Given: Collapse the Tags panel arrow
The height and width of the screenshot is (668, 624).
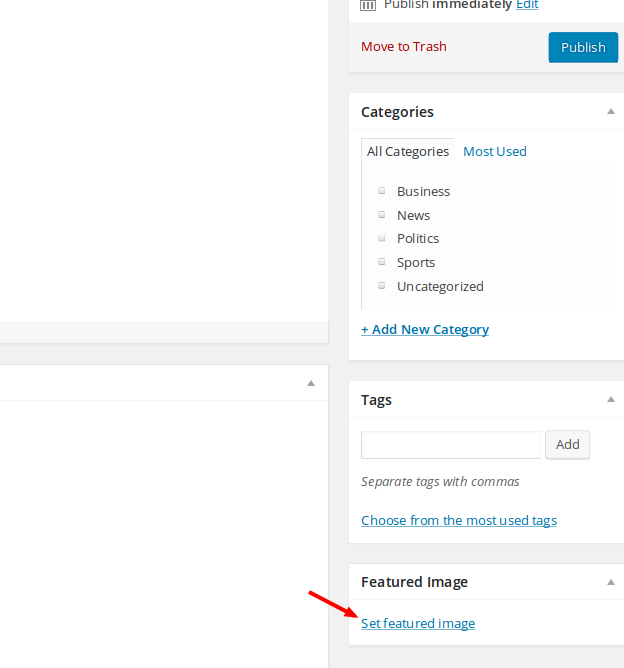Looking at the screenshot, I should [x=611, y=400].
